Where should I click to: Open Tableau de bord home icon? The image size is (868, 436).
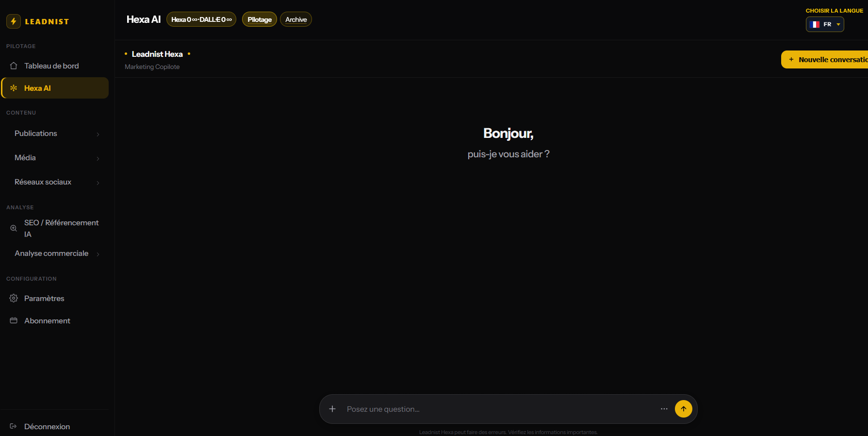click(14, 66)
